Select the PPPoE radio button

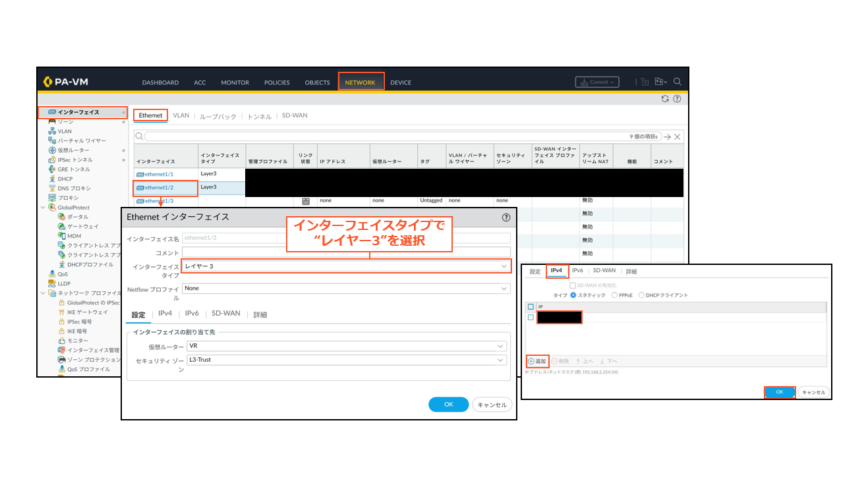point(615,295)
